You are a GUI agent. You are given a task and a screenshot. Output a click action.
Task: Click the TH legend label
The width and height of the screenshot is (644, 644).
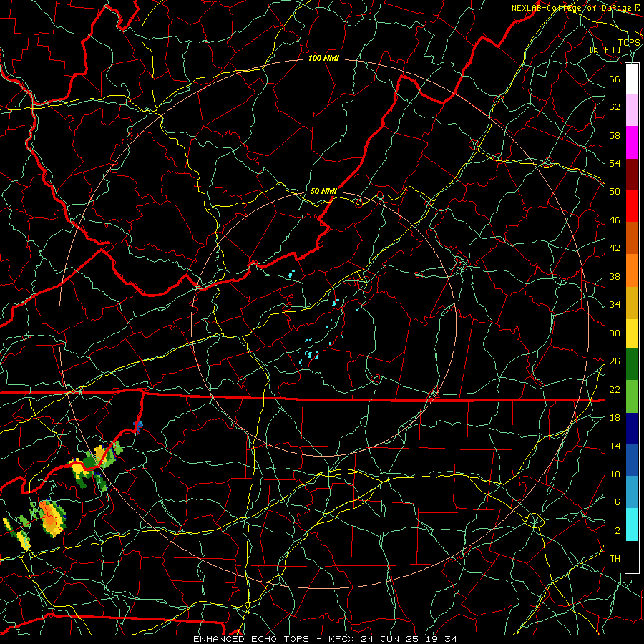[x=615, y=559]
